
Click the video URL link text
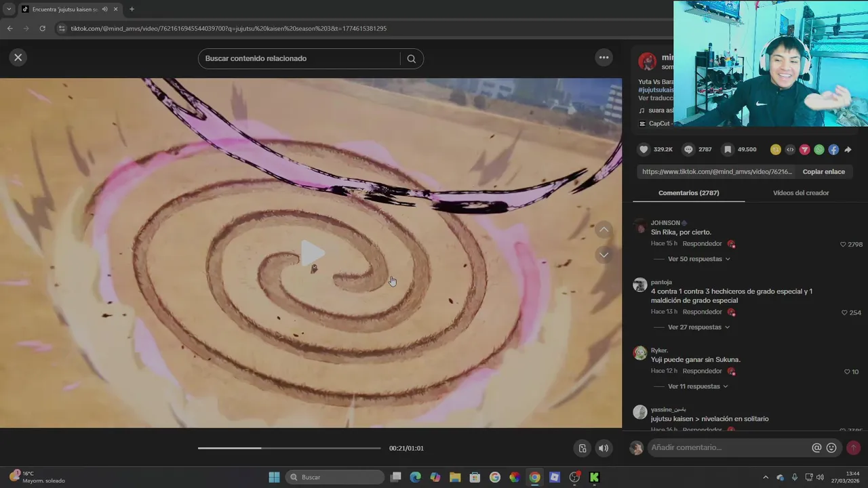[717, 171]
